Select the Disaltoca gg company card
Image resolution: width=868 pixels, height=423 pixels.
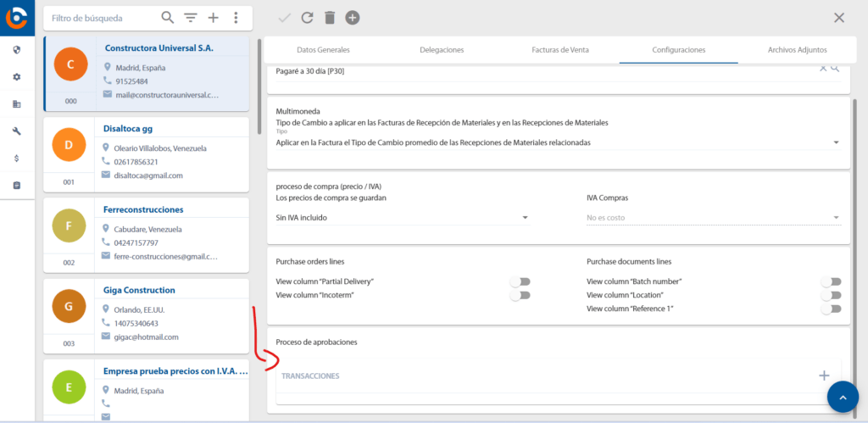pos(146,153)
